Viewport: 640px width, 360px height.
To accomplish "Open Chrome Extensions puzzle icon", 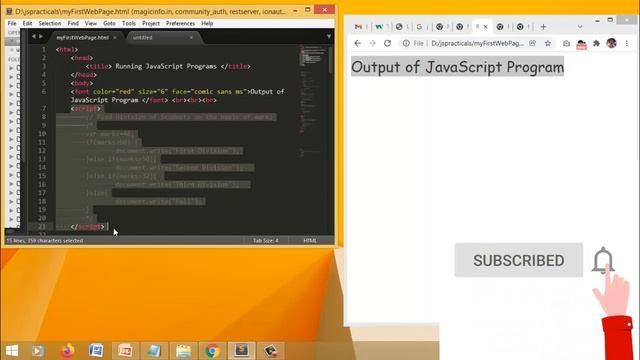I will click(596, 43).
